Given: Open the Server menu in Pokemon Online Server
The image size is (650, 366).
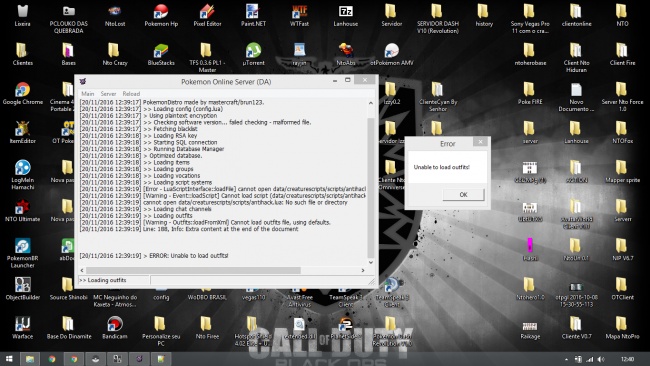Looking at the screenshot, I should (x=108, y=94).
